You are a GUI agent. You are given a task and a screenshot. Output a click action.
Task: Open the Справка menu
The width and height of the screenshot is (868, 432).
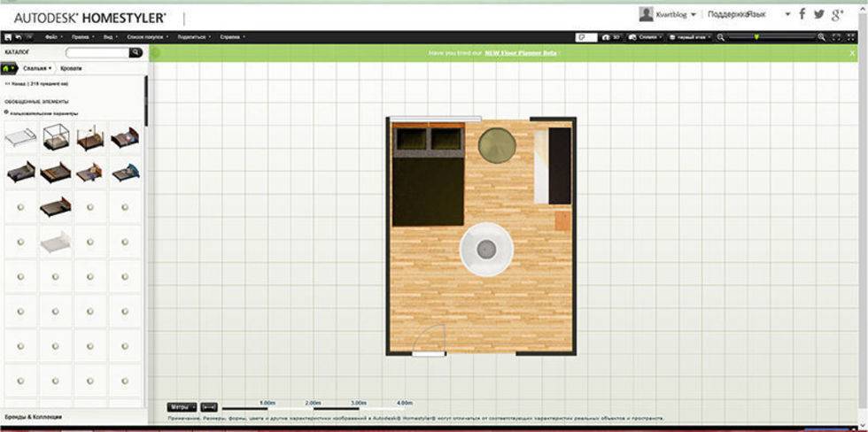click(x=232, y=37)
